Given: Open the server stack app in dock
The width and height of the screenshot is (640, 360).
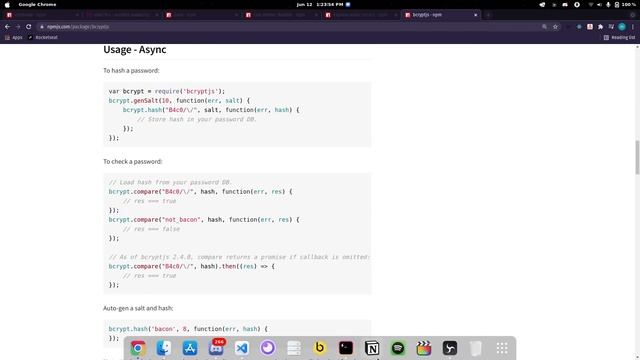Looking at the screenshot, I should (x=294, y=348).
